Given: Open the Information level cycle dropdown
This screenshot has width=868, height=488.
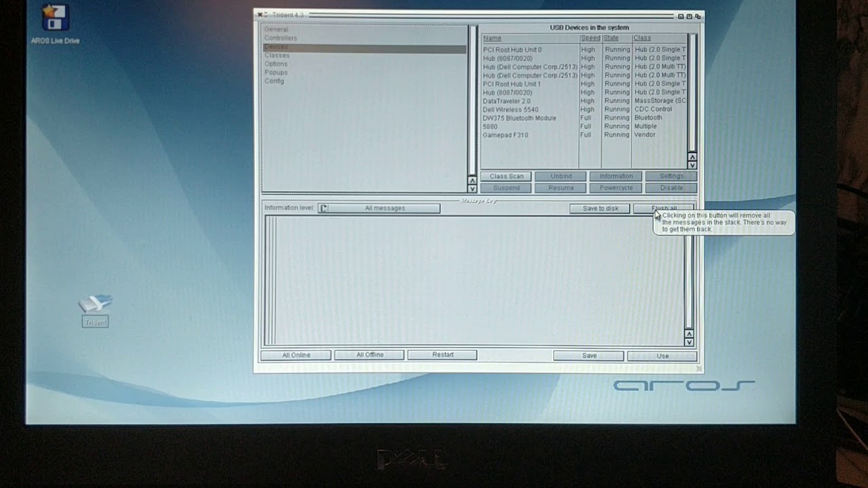Looking at the screenshot, I should [379, 208].
